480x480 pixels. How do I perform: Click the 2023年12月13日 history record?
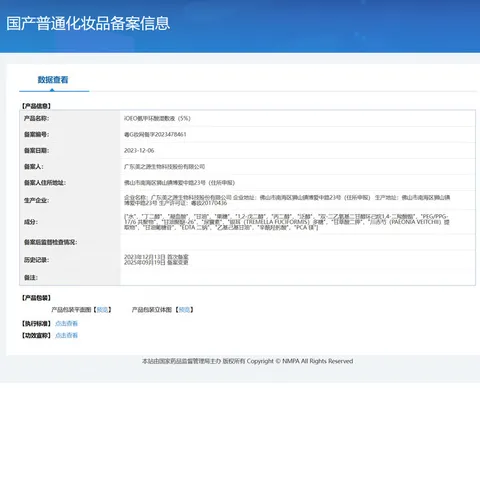[156, 257]
